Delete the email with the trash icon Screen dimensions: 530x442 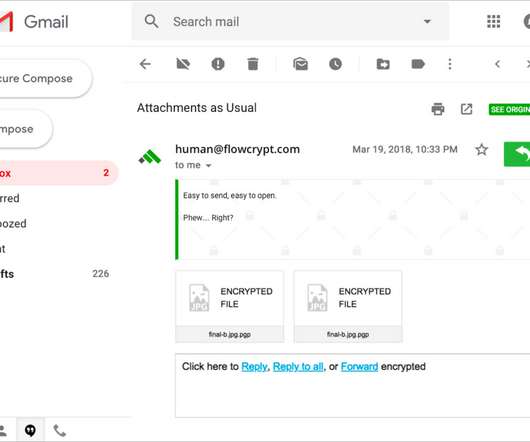(x=252, y=64)
